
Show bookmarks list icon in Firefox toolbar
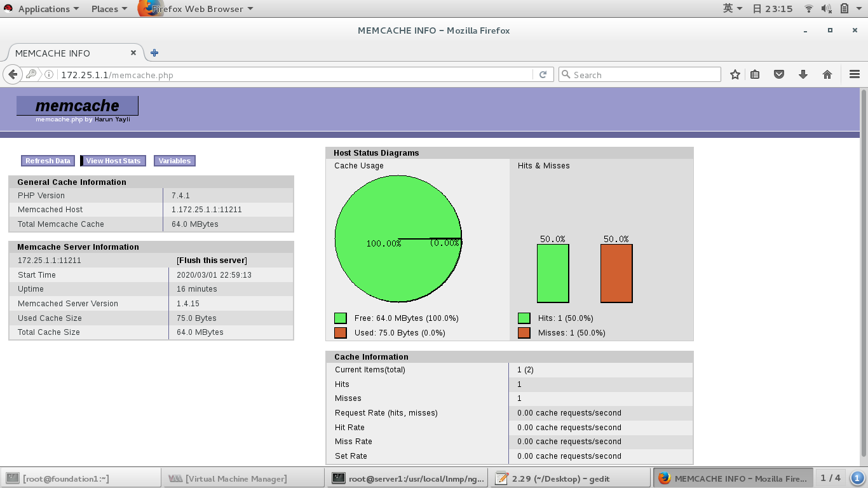[755, 74]
